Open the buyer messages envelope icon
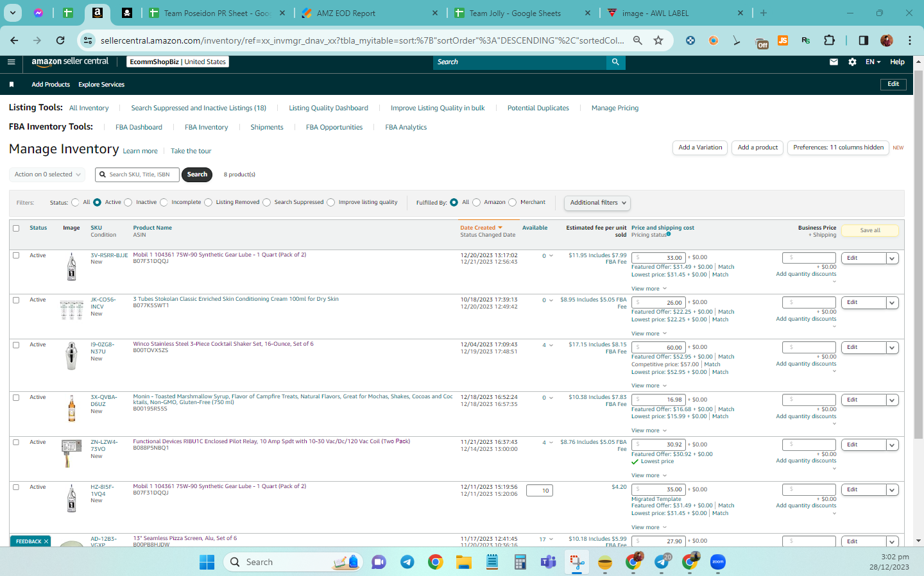Screen dimensions: 924x576 pyautogui.click(x=834, y=62)
